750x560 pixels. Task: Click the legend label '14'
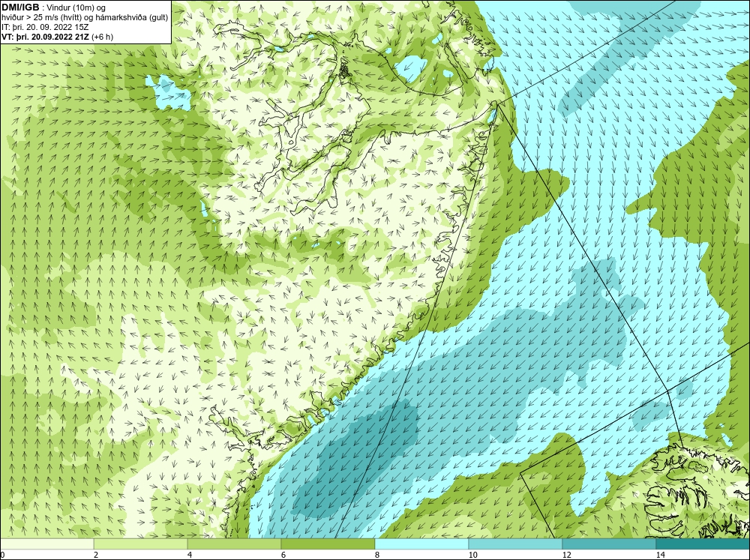660,555
